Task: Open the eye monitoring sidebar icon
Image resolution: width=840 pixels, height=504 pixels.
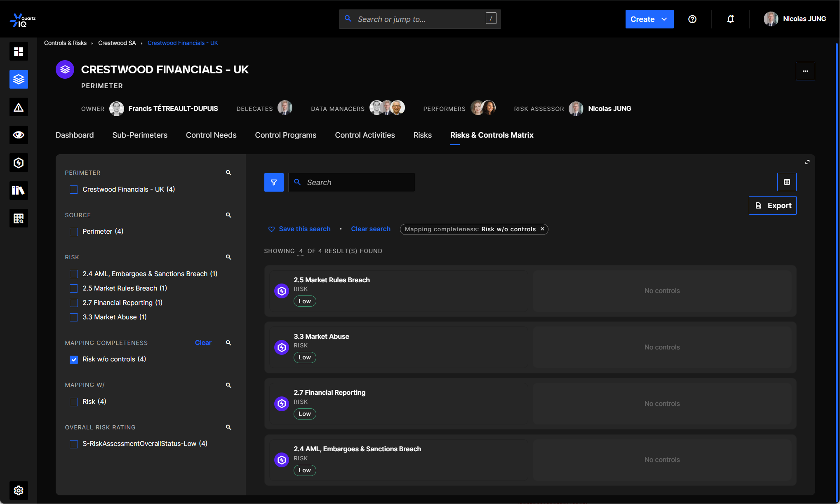Action: (x=19, y=135)
